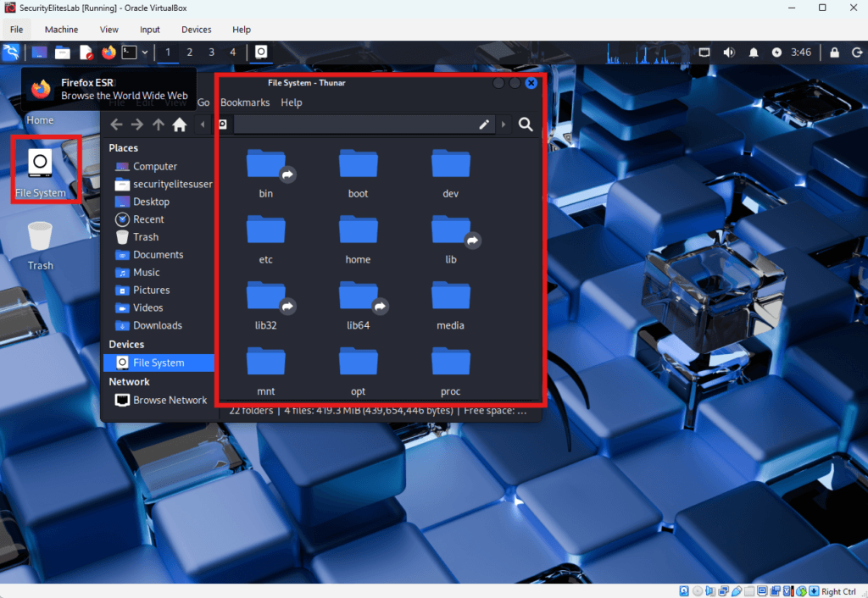This screenshot has height=598, width=868.
Task: Click the up-one-level arrow in Thunar
Action: pyautogui.click(x=158, y=125)
